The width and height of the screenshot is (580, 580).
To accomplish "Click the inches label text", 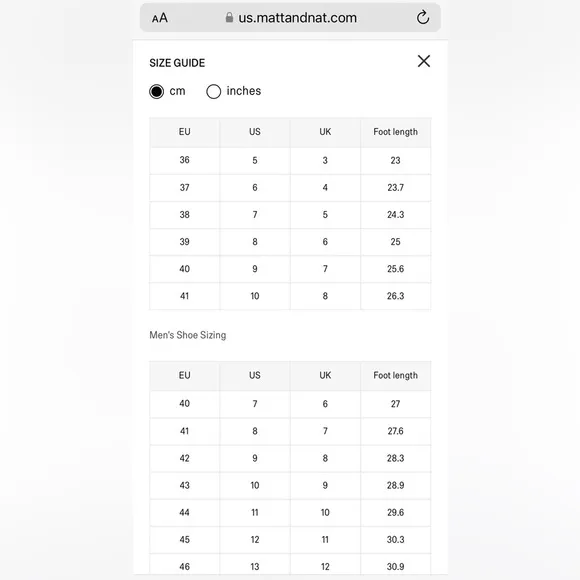I will click(x=244, y=91).
